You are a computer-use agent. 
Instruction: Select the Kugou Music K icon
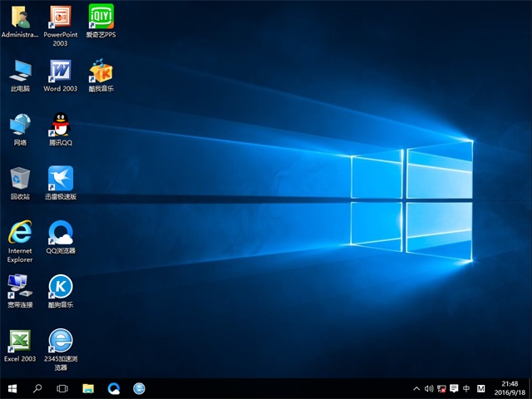click(60, 287)
